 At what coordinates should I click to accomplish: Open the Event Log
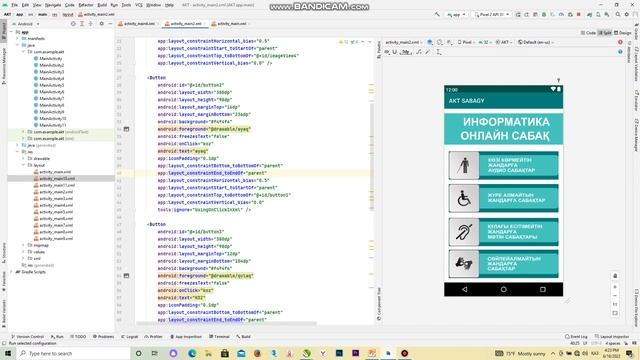(x=576, y=337)
